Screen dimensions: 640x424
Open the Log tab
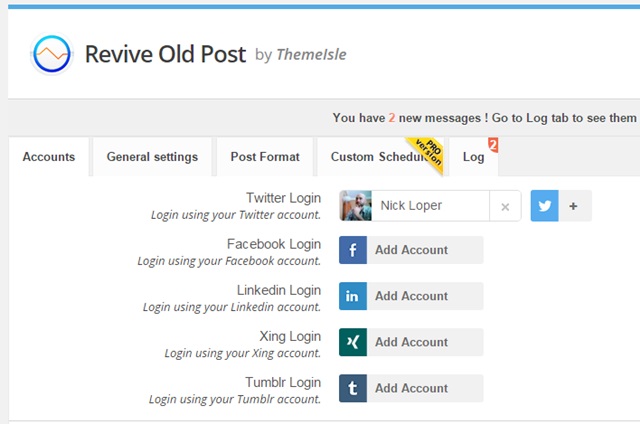[x=473, y=157]
